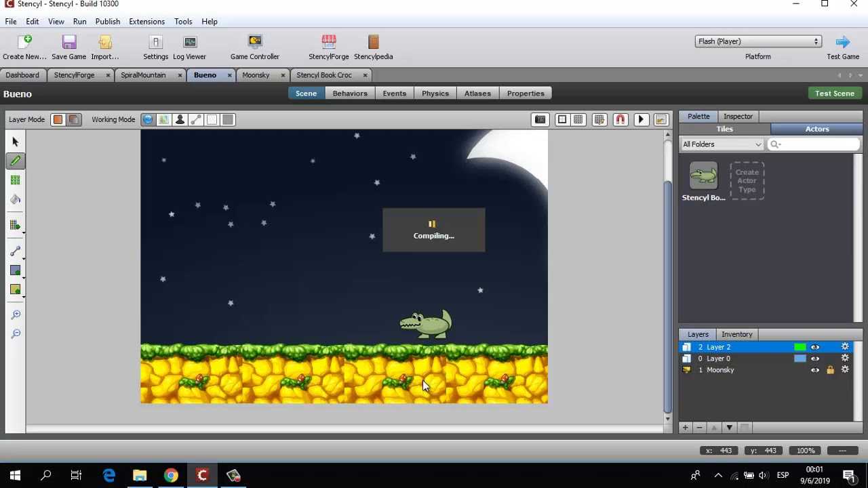Open the Flash (Player) platform dropdown

coord(757,41)
